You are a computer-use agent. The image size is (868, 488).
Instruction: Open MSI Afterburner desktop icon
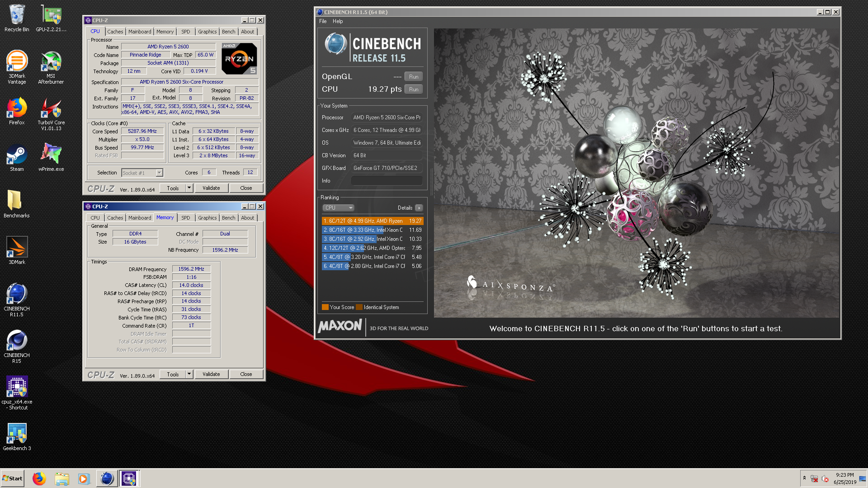tap(51, 67)
